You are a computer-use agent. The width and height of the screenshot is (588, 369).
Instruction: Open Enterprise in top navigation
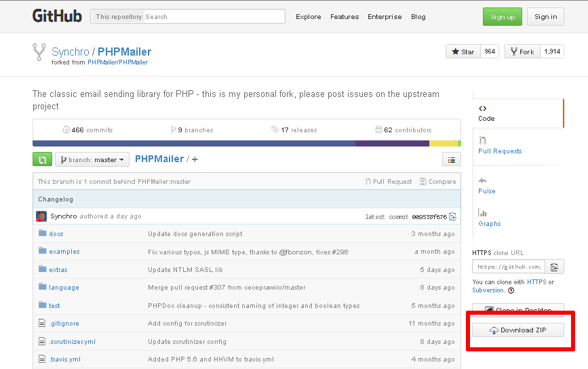pyautogui.click(x=384, y=17)
